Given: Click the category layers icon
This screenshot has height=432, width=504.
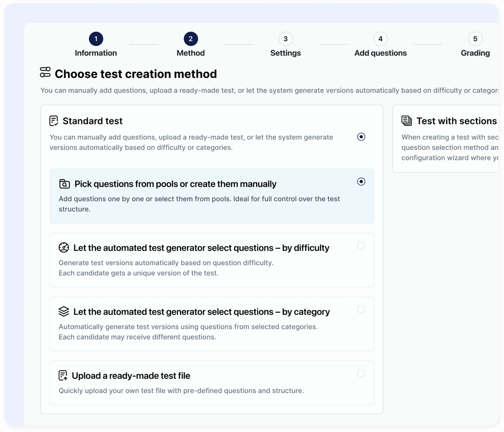Looking at the screenshot, I should pos(64,311).
